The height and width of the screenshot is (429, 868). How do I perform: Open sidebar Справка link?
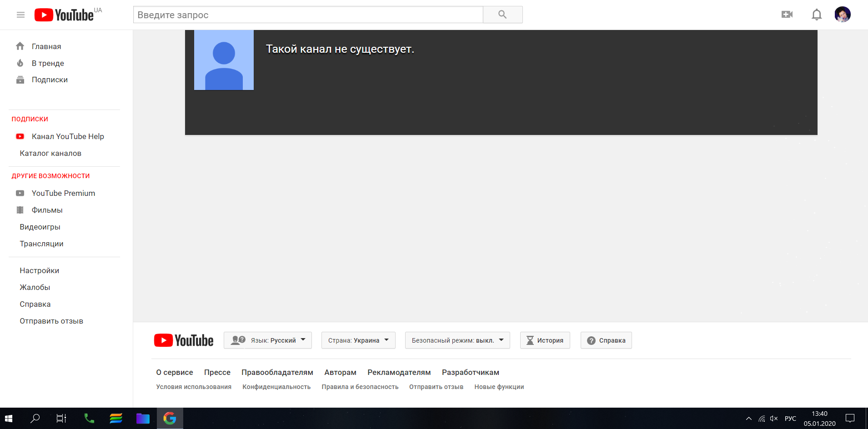pyautogui.click(x=35, y=304)
